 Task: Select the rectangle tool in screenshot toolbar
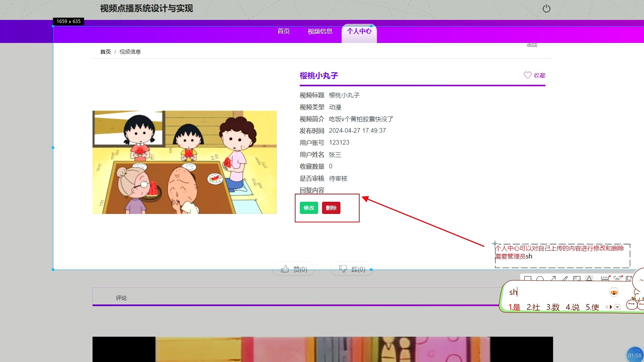pos(528,279)
